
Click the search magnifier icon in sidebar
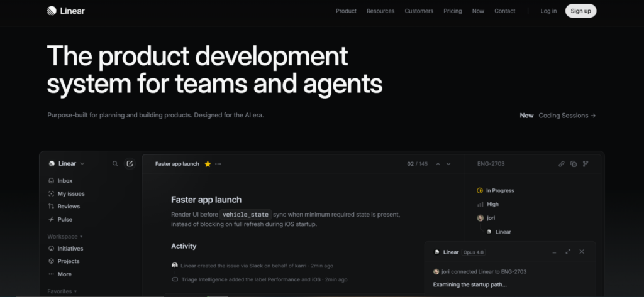(x=115, y=164)
